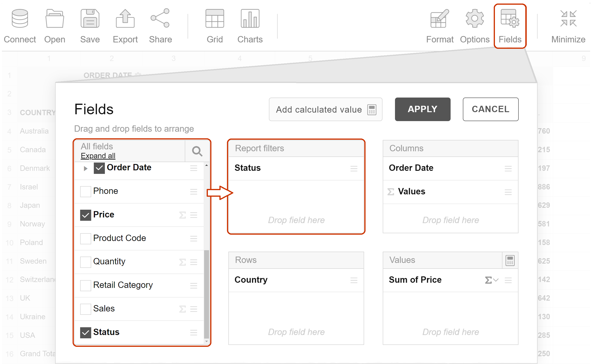The width and height of the screenshot is (592, 364).
Task: Click the Save floppy disk icon
Action: [90, 19]
